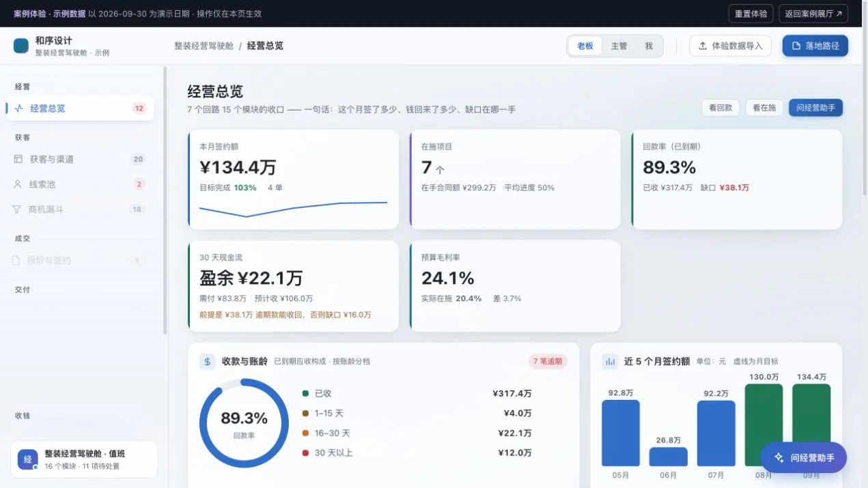
Task: Open 获客与渠道 in the sidebar
Action: 80,159
